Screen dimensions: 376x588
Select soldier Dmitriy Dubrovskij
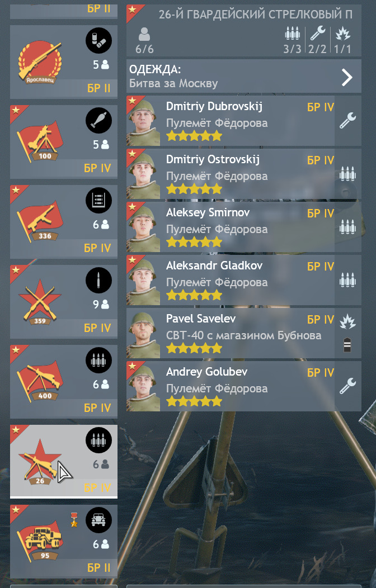click(x=244, y=121)
